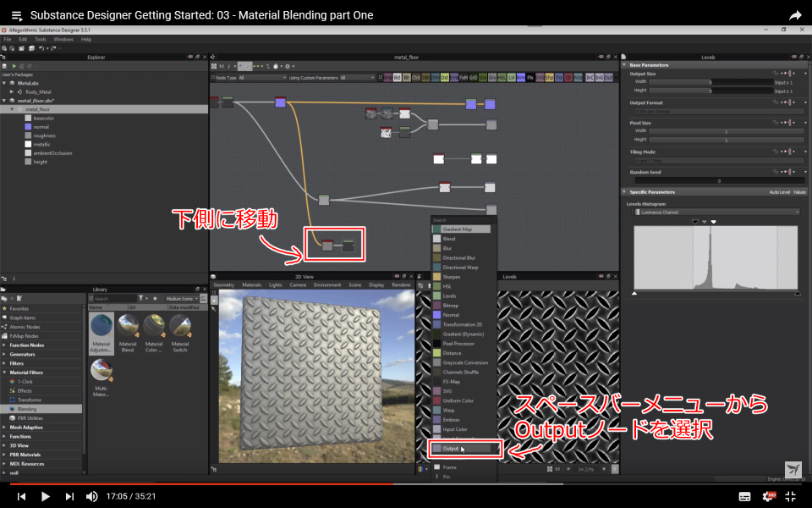Click the HSL node shortcut
Image resolution: width=812 pixels, height=508 pixels.
tap(502, 78)
